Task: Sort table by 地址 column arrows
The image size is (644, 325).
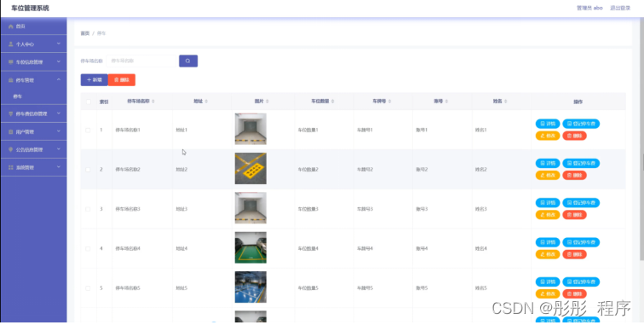Action: click(206, 102)
